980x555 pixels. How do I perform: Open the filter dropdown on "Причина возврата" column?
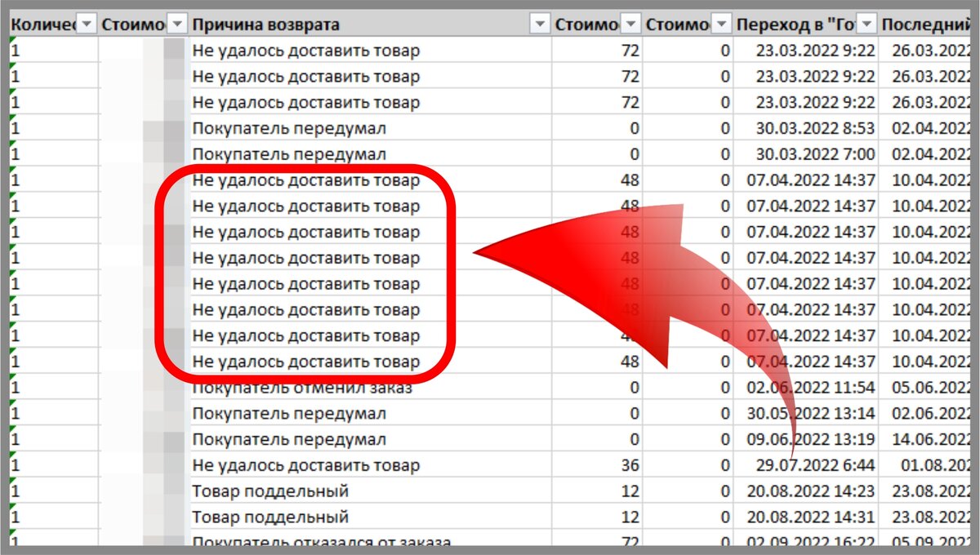[541, 24]
